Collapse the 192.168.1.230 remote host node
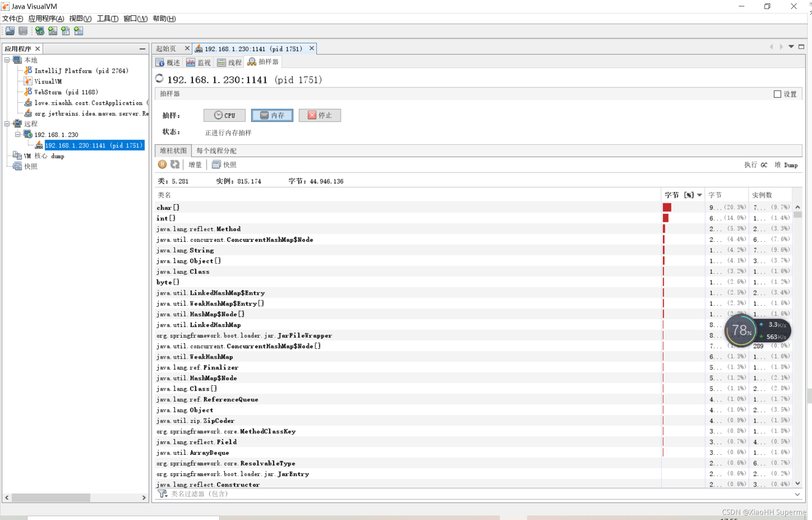The height and width of the screenshot is (520, 812). 18,134
